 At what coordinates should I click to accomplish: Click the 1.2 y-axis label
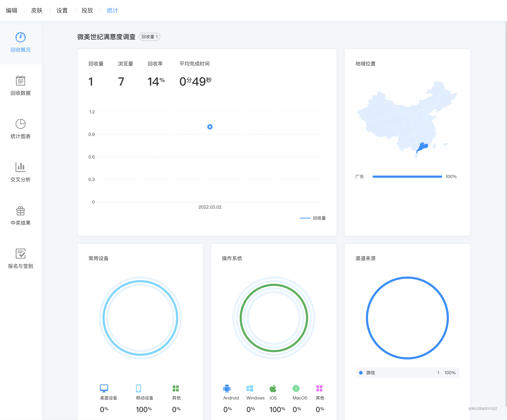point(92,112)
